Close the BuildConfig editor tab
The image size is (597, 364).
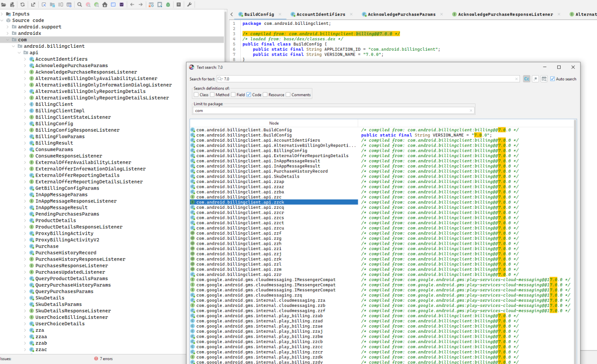(280, 14)
